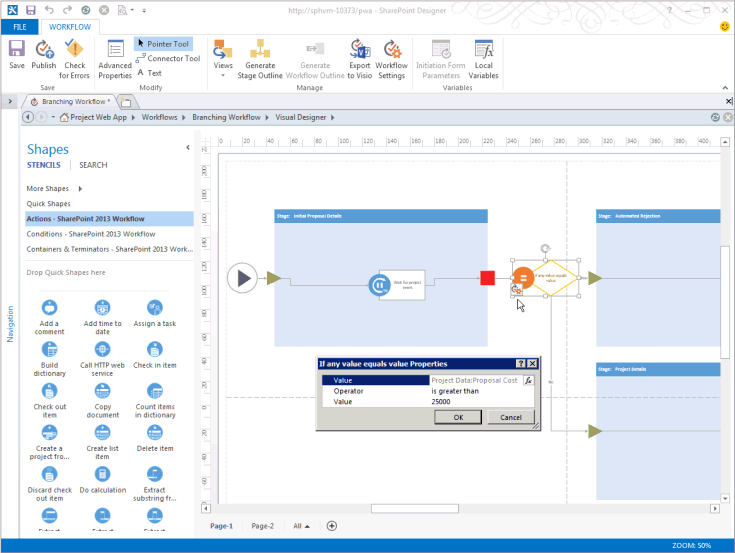Click the horizontal scrollbar under the canvas
Screen dimensions: 735x553
[400, 508]
